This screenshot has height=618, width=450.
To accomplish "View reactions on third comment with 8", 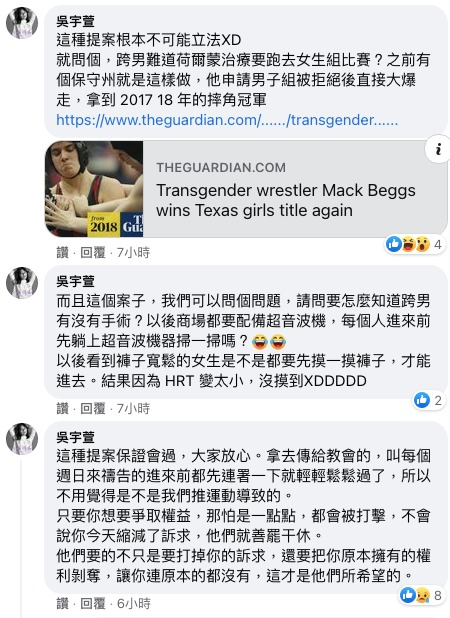I will [421, 595].
